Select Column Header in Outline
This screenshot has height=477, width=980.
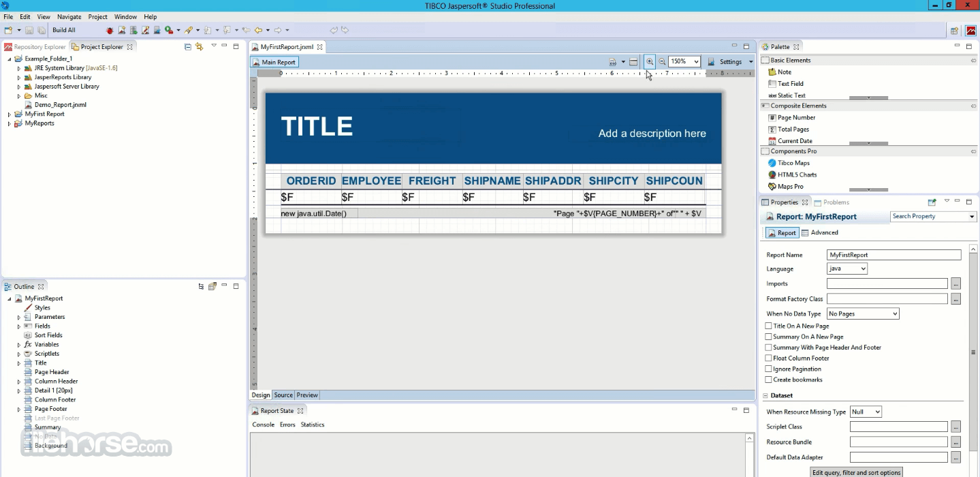56,382
